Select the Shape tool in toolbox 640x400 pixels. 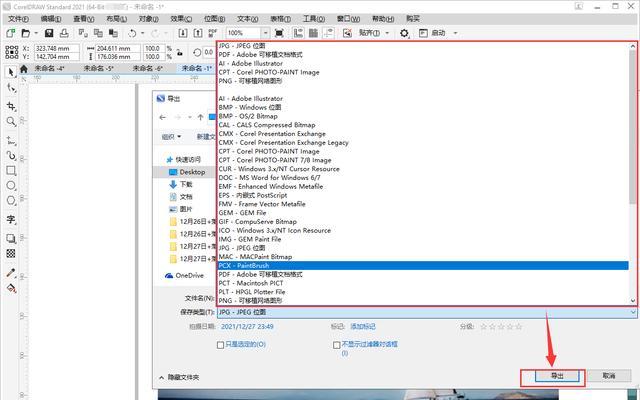pyautogui.click(x=11, y=89)
